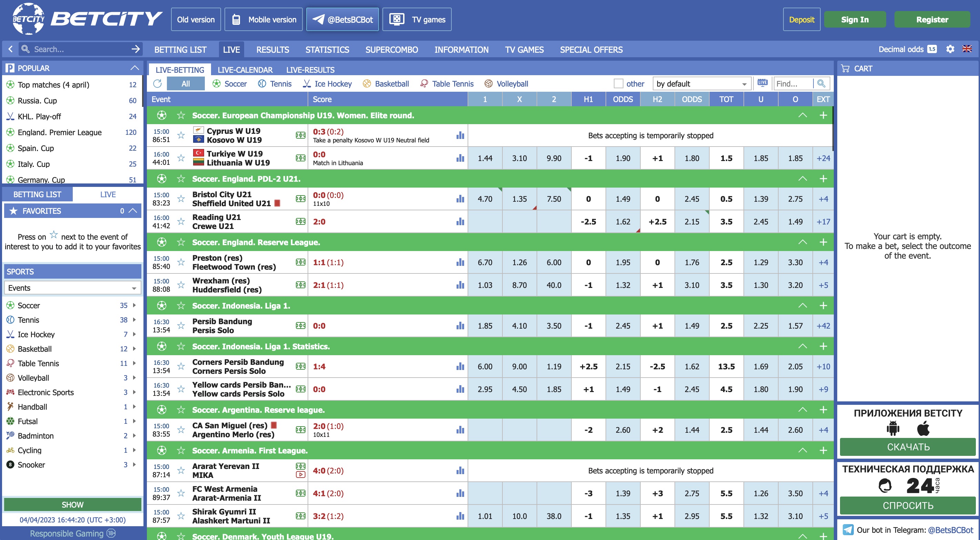
Task: Select Ice Hockey sport filter
Action: pos(327,83)
